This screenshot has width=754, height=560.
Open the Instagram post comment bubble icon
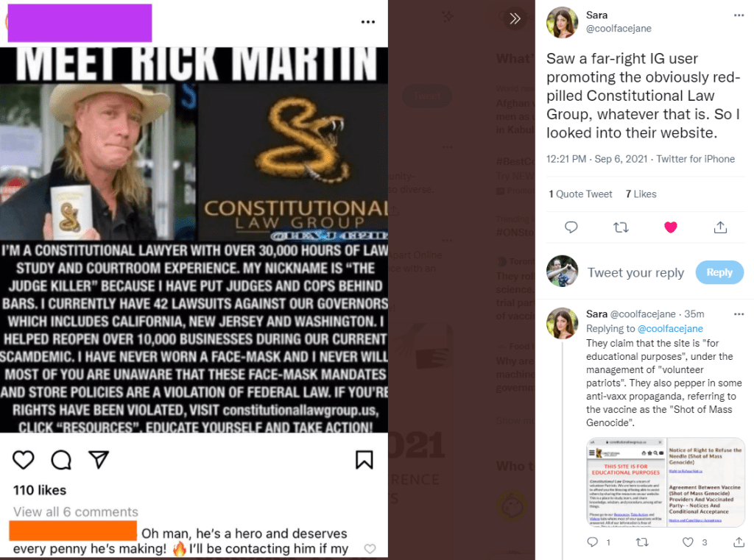click(61, 459)
